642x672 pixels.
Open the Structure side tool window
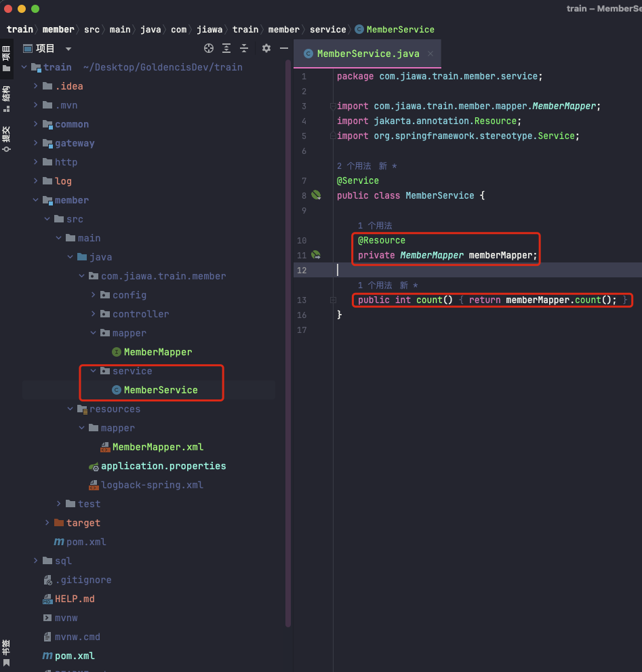coord(6,99)
